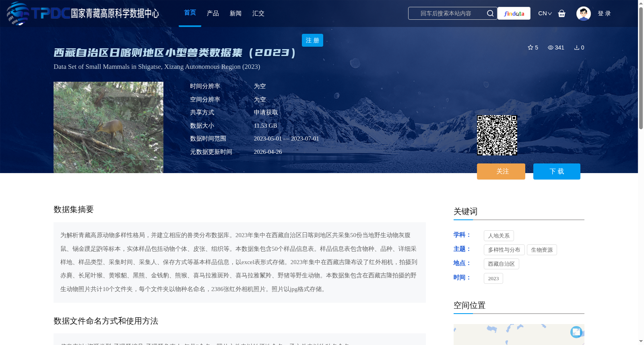Click the 关键词 heading

point(465,211)
